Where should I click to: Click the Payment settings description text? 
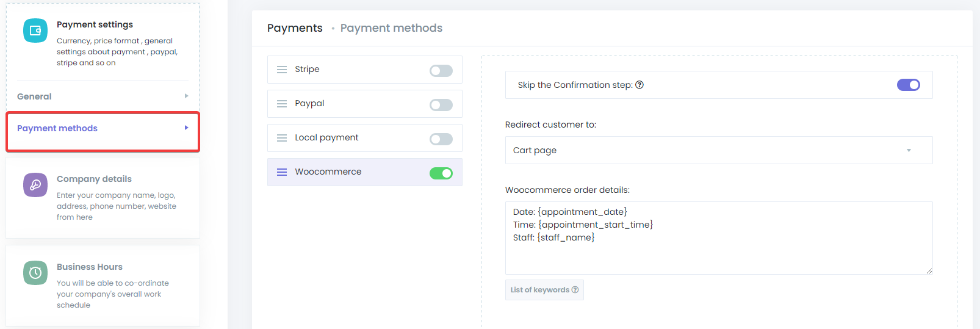coord(117,52)
